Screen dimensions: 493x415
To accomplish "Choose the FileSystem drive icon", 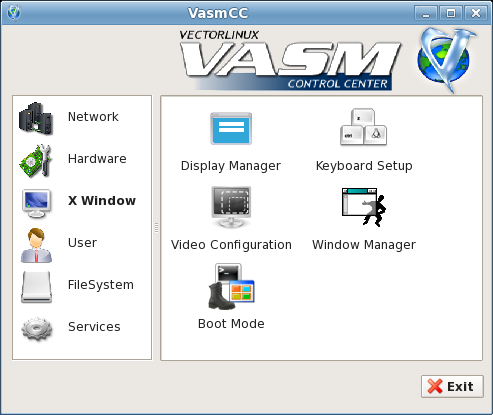I will tap(36, 287).
